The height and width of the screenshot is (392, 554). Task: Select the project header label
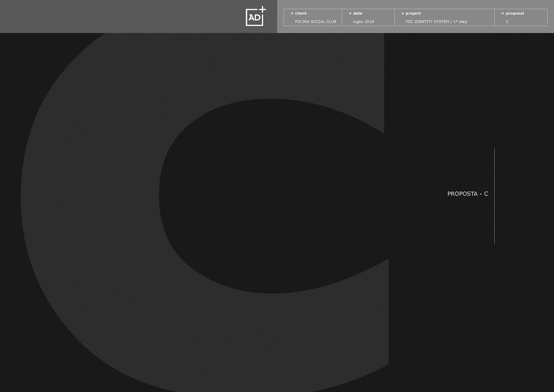coord(413,13)
